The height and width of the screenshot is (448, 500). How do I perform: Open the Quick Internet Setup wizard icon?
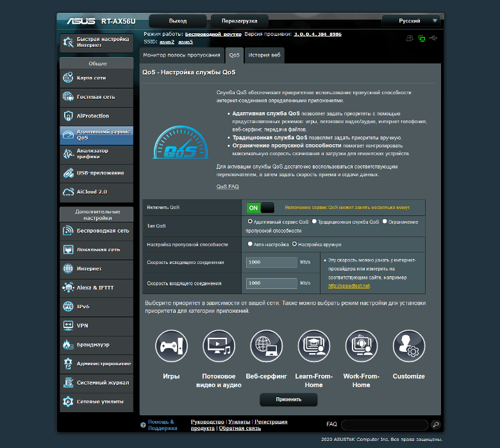pos(68,42)
